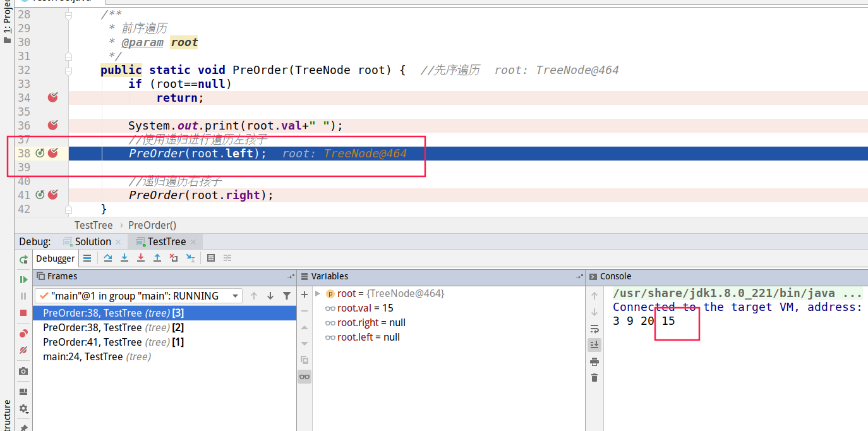Click Step Out button
This screenshot has height=431, width=868.
point(157,258)
